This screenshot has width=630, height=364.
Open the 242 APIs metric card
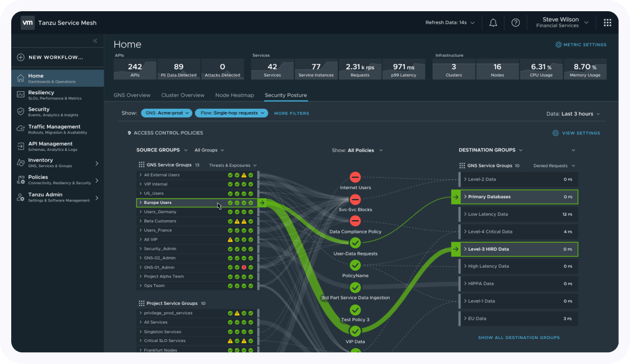[135, 69]
